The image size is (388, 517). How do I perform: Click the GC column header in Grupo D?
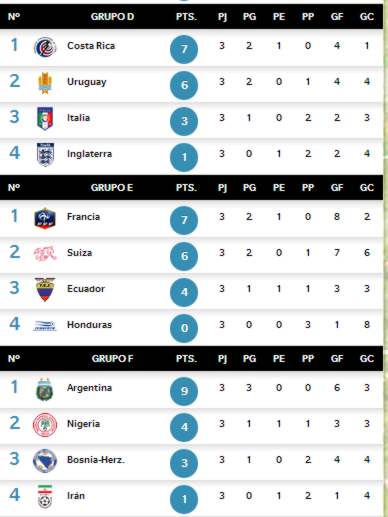pyautogui.click(x=367, y=17)
